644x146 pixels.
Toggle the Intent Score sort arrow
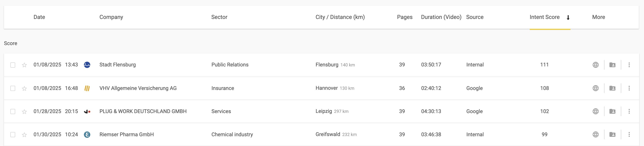(568, 18)
